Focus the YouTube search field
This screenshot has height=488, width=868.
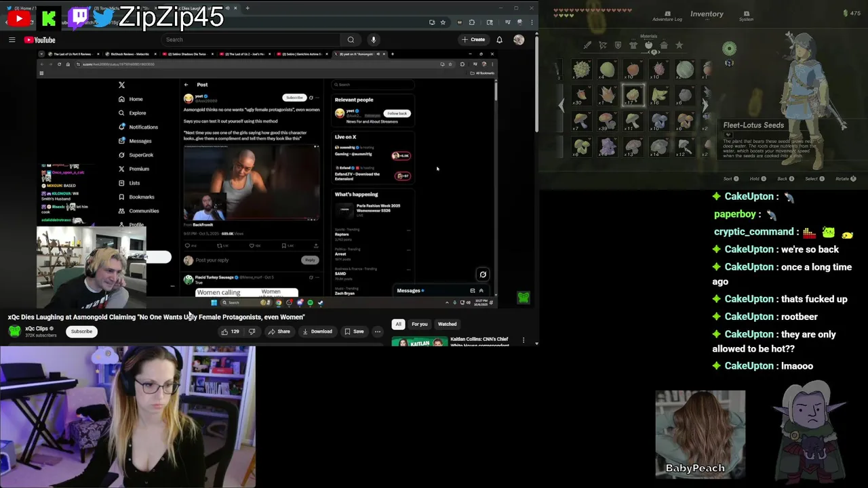251,39
